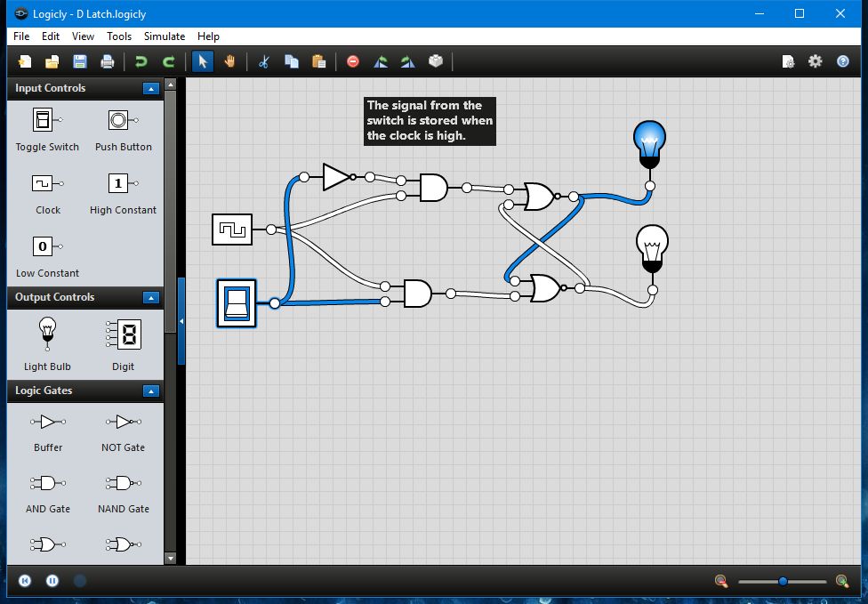Click the unlit white light bulb on canvas
This screenshot has height=604, width=868.
click(652, 248)
